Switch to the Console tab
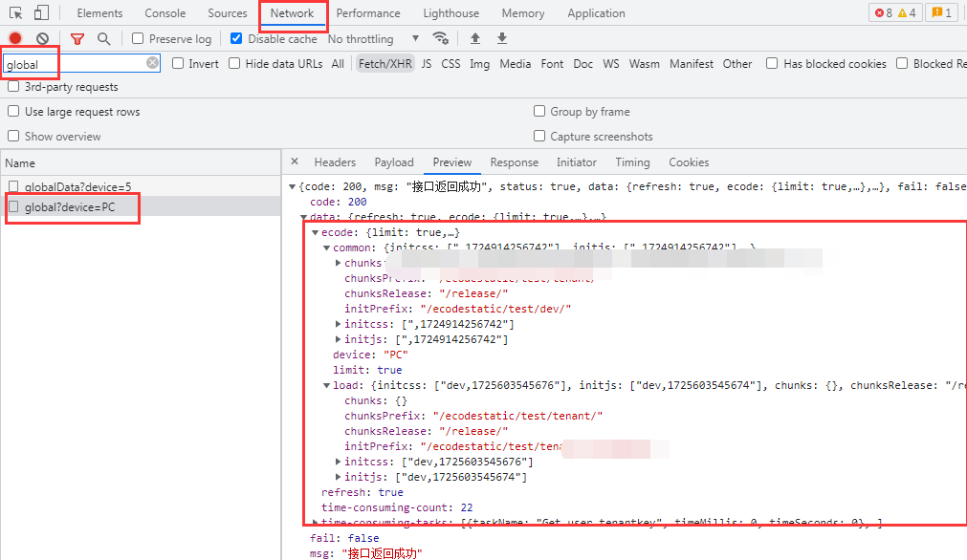Viewport: 967px width, 560px height. click(x=165, y=13)
